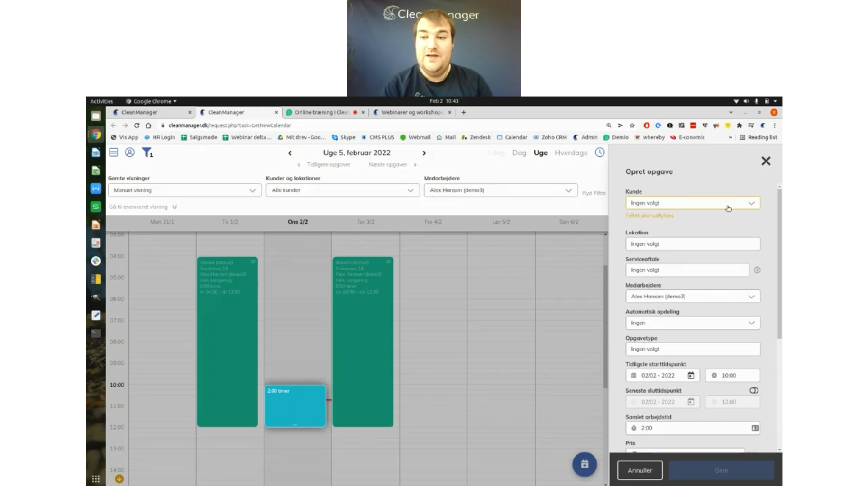
Task: Open the Google Chrome app menu in top bar
Action: tap(151, 101)
